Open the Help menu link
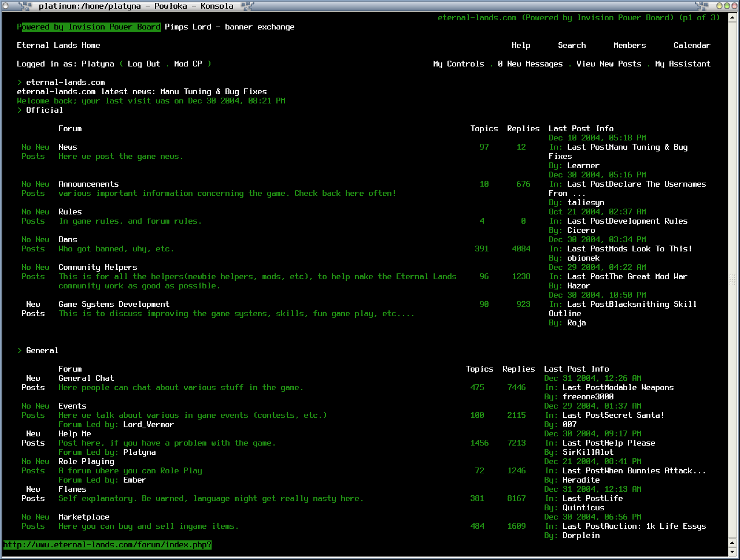Viewport: 740px width, 560px height. [521, 45]
